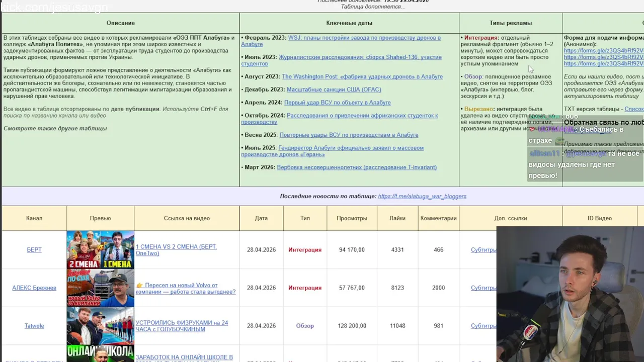
Task: Select the 'Типы рекламы' header cell
Action: pyautogui.click(x=511, y=23)
